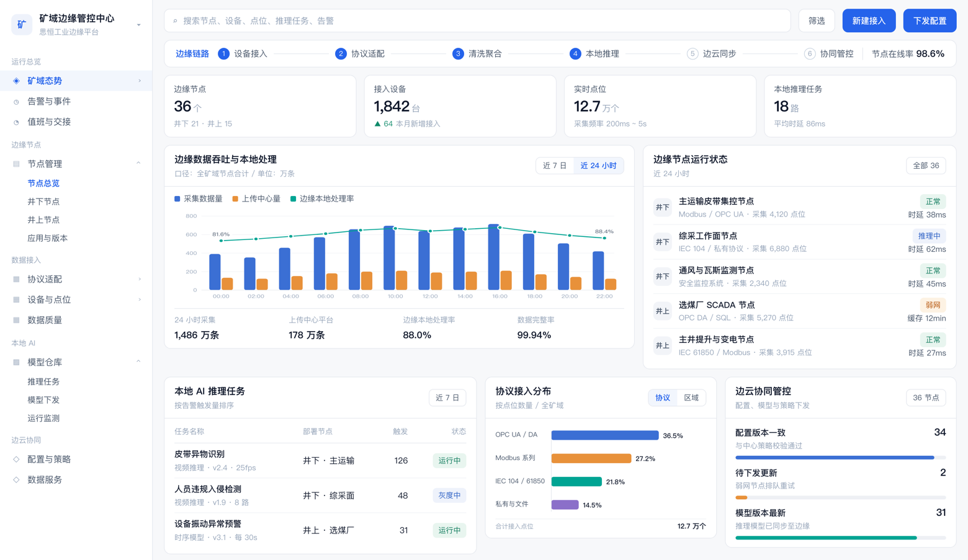Click the 矿 logo icon in sidebar header
Viewport: 968px width, 560px height.
pyautogui.click(x=22, y=24)
